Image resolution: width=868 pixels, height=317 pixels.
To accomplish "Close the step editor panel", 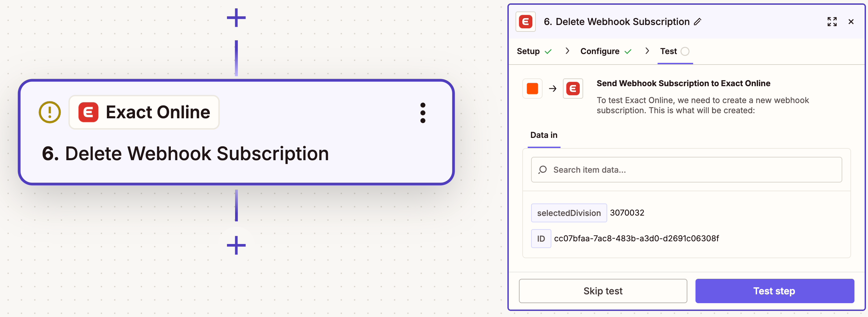I will [851, 22].
